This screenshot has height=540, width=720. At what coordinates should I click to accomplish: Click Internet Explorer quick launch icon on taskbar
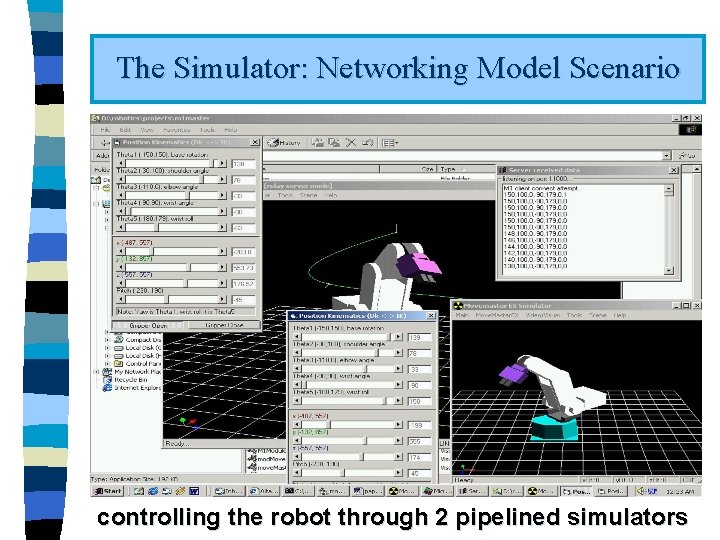tap(153, 491)
